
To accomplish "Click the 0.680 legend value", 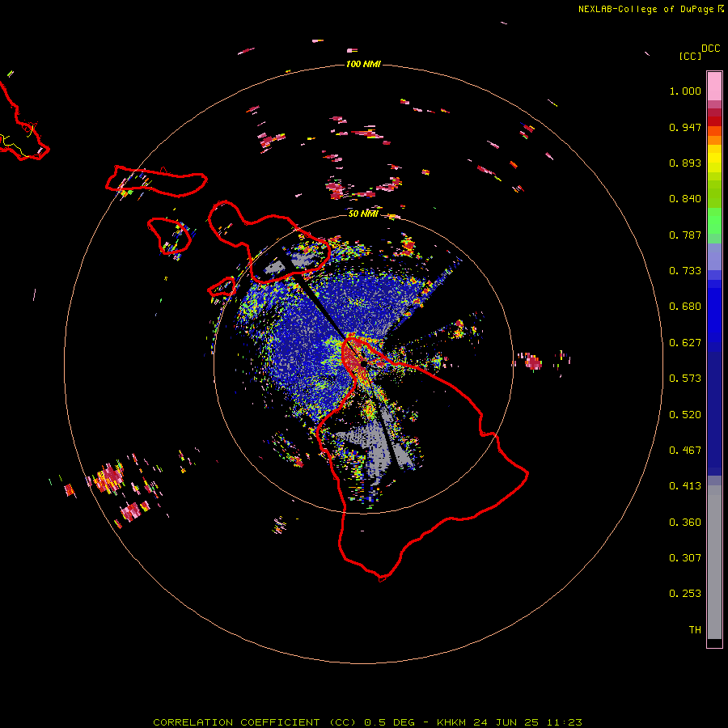I will click(x=685, y=307).
